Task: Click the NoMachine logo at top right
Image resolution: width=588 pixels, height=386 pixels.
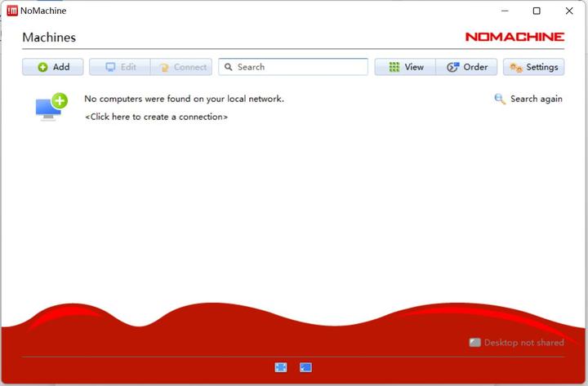Action: click(x=514, y=37)
